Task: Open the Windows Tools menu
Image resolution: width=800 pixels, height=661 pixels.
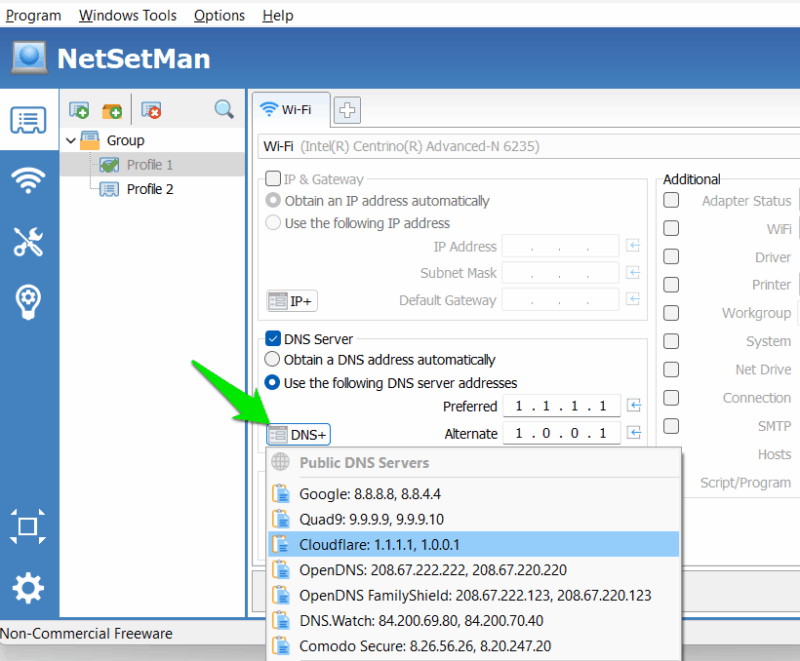Action: (127, 15)
